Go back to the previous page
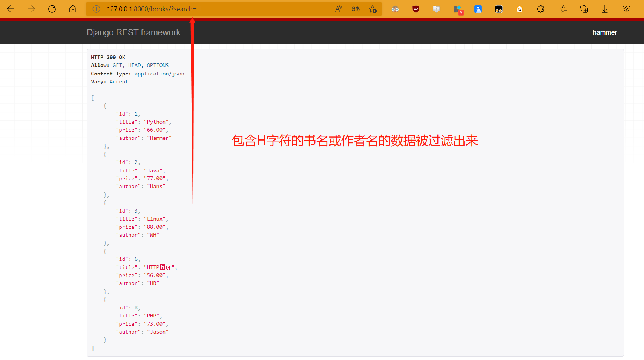 coord(11,9)
